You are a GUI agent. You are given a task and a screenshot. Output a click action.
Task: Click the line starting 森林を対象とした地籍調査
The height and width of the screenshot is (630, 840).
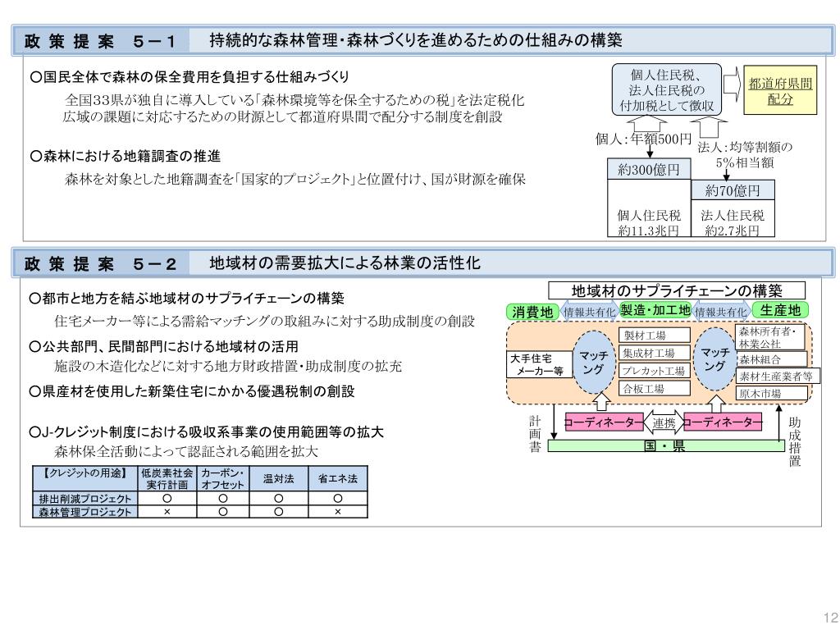coord(294,179)
